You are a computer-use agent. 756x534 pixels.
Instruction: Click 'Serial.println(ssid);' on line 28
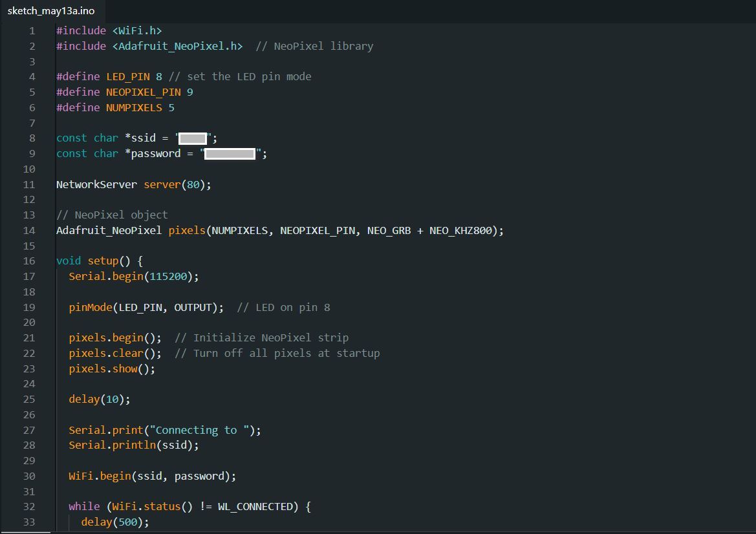134,445
